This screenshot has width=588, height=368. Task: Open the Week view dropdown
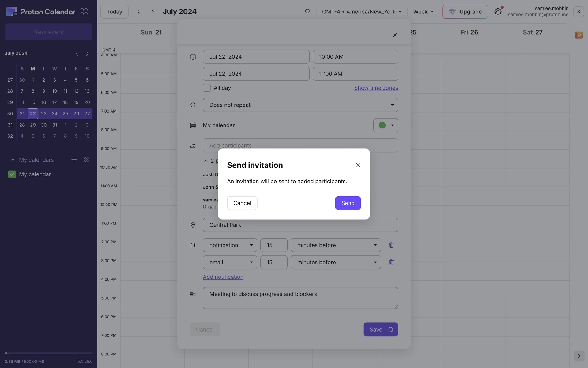point(423,12)
